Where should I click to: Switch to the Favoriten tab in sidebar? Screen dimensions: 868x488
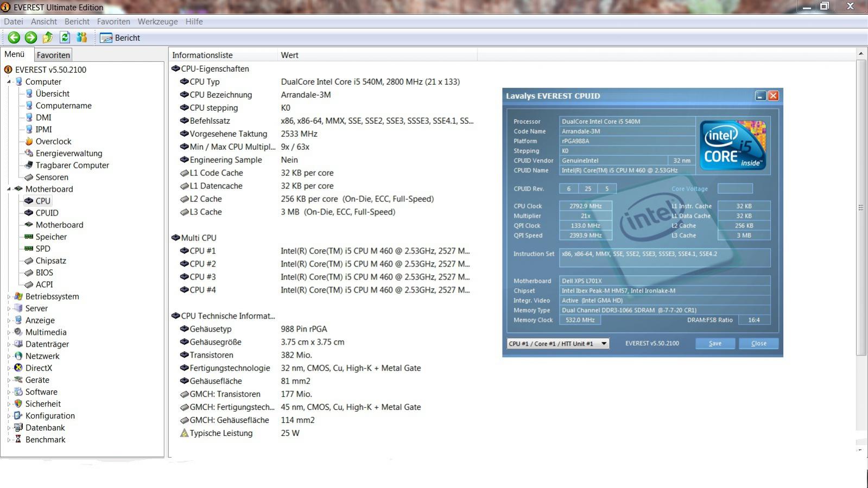(x=53, y=55)
